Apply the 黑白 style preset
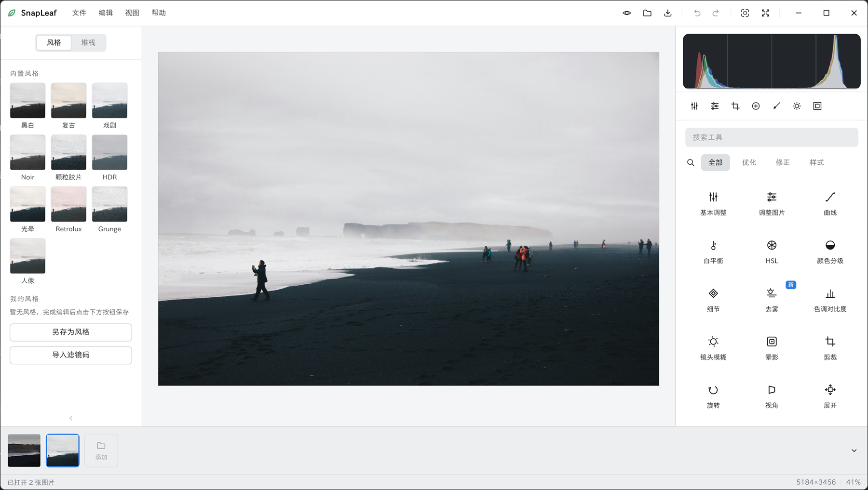This screenshot has width=868, height=490. click(x=27, y=106)
